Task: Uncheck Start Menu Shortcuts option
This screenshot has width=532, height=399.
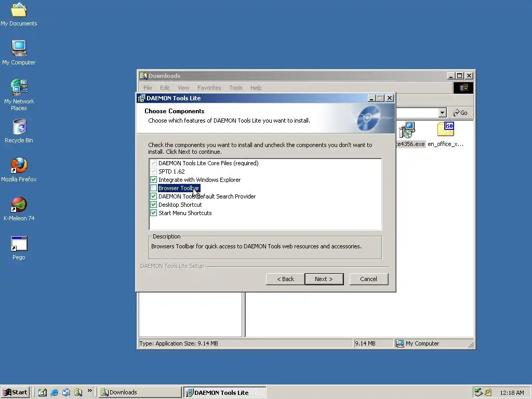Action: (x=153, y=213)
